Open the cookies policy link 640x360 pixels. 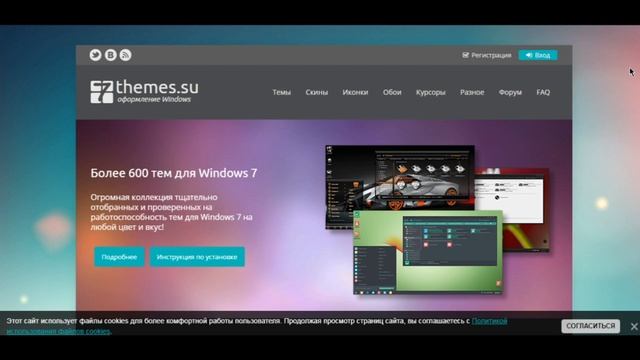point(489,321)
